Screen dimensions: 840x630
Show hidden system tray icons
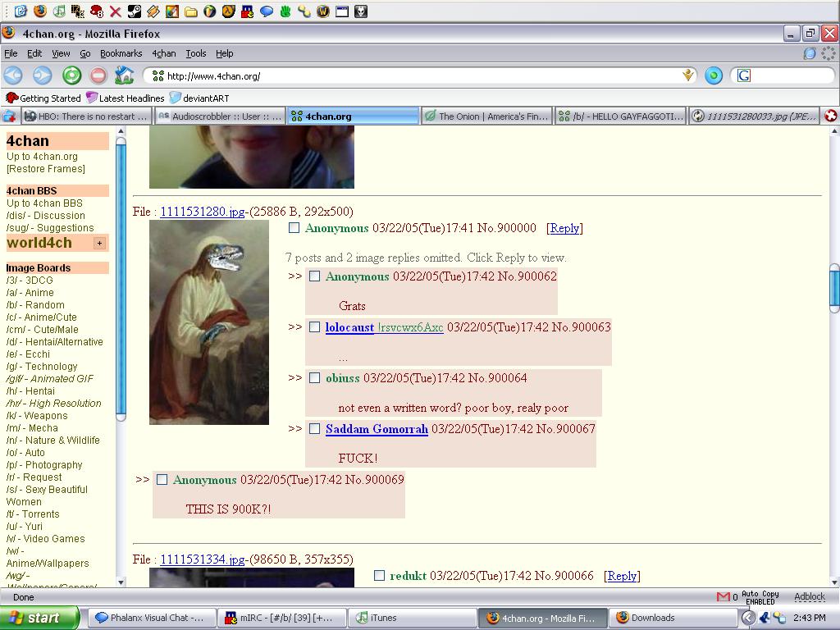pyautogui.click(x=748, y=618)
